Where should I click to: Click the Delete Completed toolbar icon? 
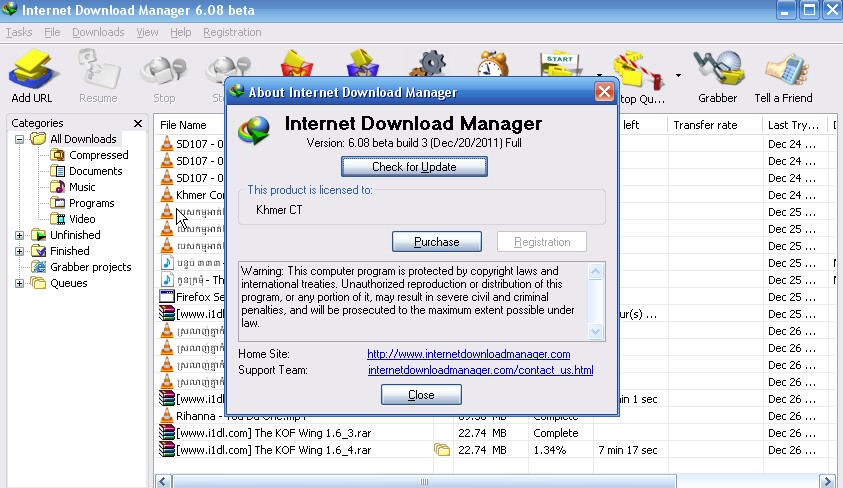click(x=362, y=63)
